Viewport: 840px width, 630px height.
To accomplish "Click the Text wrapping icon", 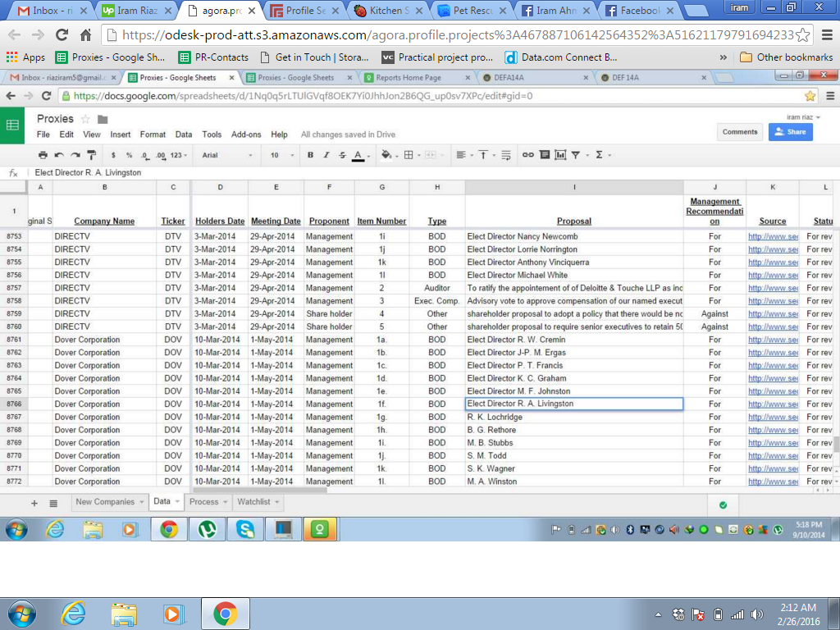I will [x=505, y=155].
